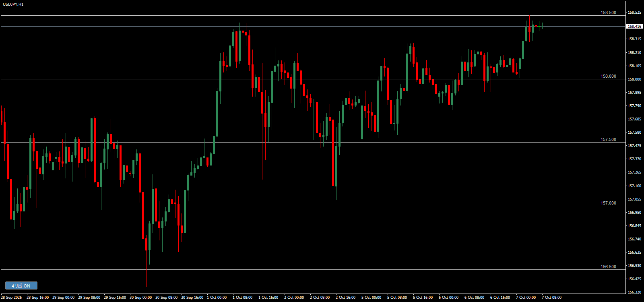
Task: Click the 28 Sep 2026 date label
Action: [x=11, y=298]
